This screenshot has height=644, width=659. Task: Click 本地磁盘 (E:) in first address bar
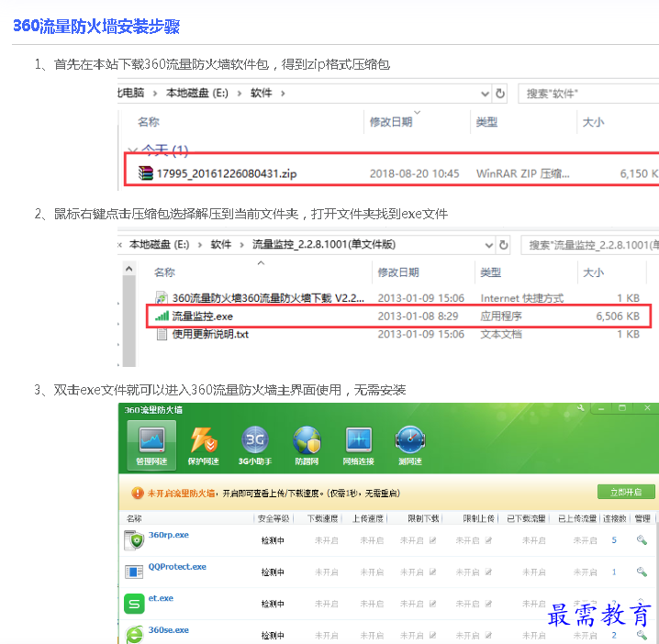click(x=197, y=93)
